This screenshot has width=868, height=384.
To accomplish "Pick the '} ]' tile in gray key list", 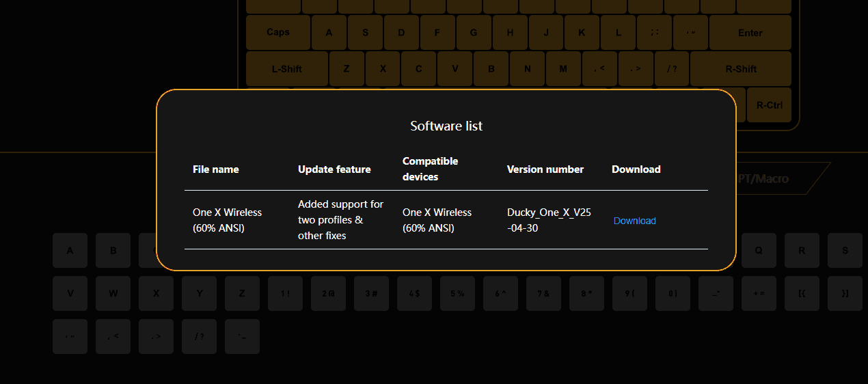I will 845,293.
